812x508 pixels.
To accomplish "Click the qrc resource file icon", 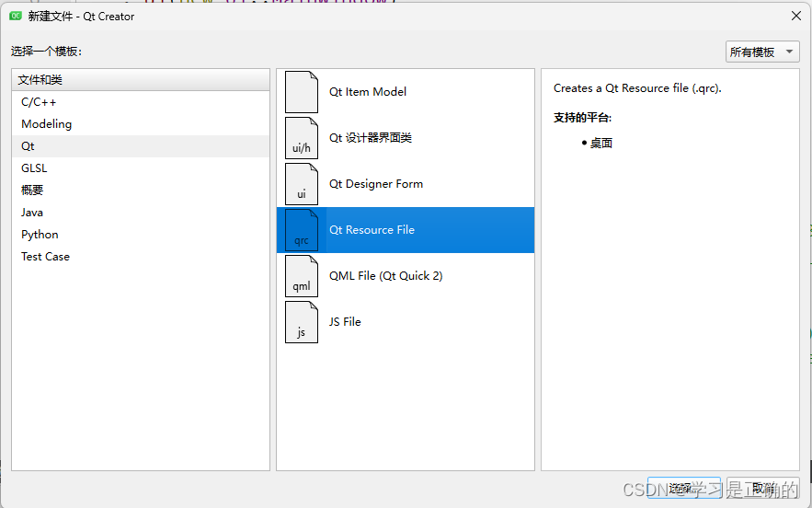I will point(302,230).
